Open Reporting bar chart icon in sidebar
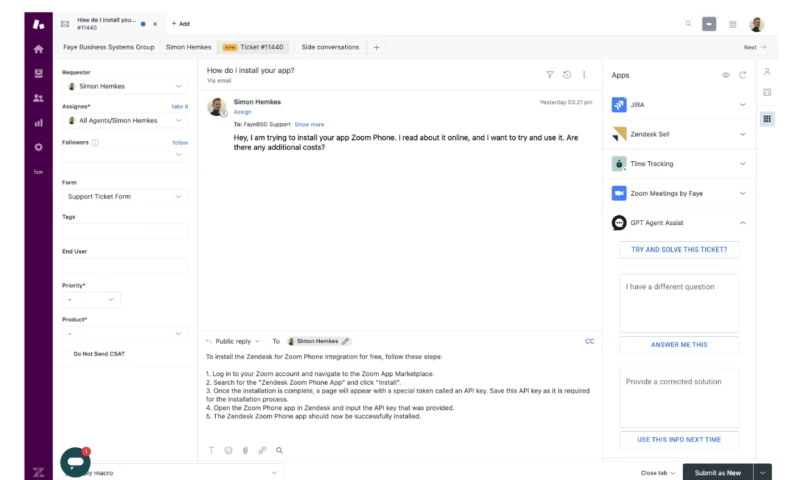800x480 pixels. coord(38,123)
